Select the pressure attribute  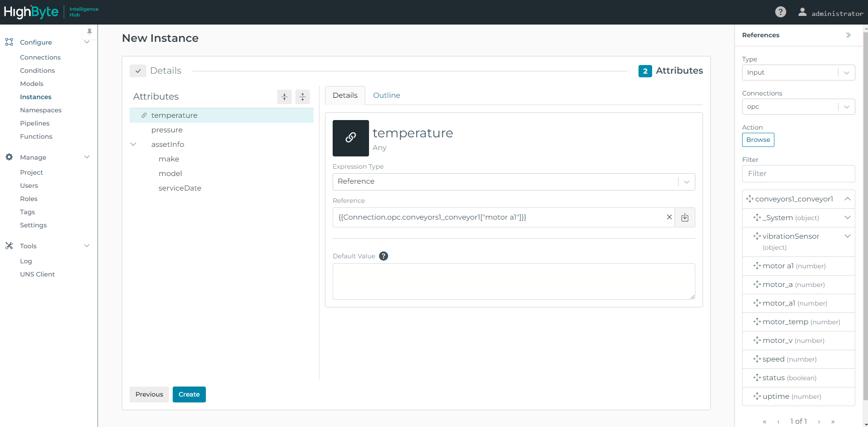(x=167, y=130)
